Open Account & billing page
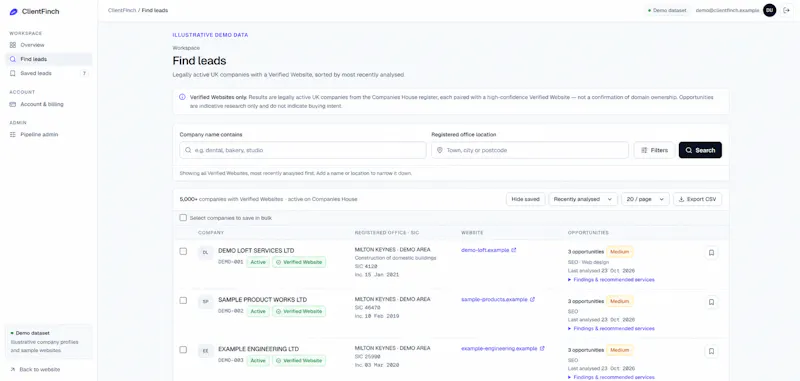This screenshot has width=800, height=381. pyautogui.click(x=48, y=104)
